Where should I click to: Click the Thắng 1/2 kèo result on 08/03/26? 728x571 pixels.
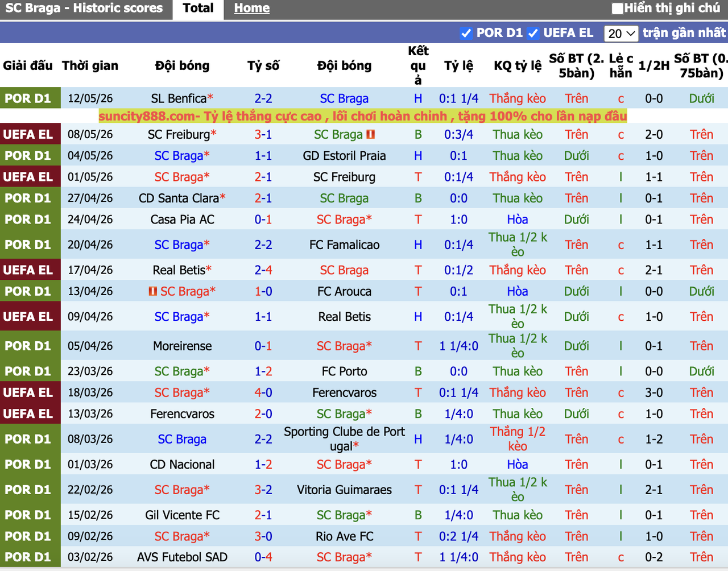(x=518, y=439)
